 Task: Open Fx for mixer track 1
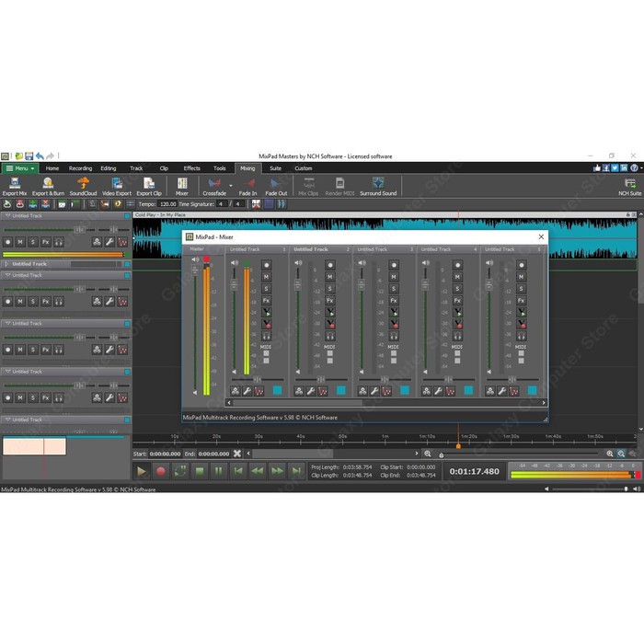pyautogui.click(x=266, y=300)
